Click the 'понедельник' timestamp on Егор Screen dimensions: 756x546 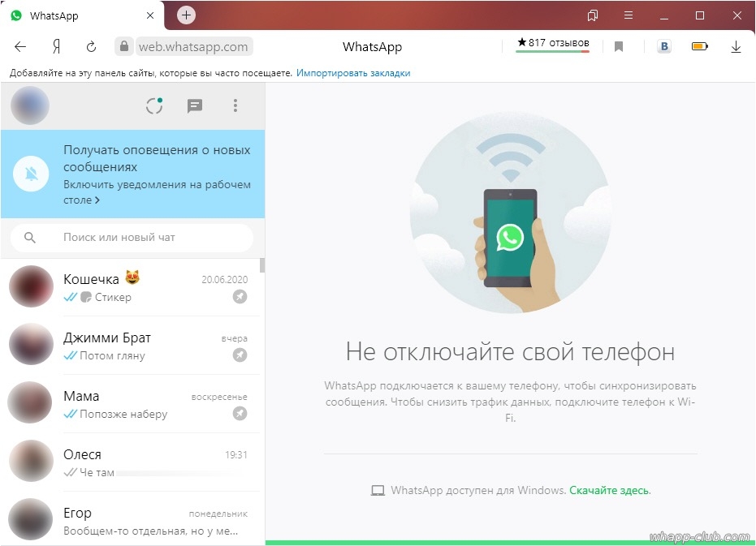pyautogui.click(x=218, y=514)
